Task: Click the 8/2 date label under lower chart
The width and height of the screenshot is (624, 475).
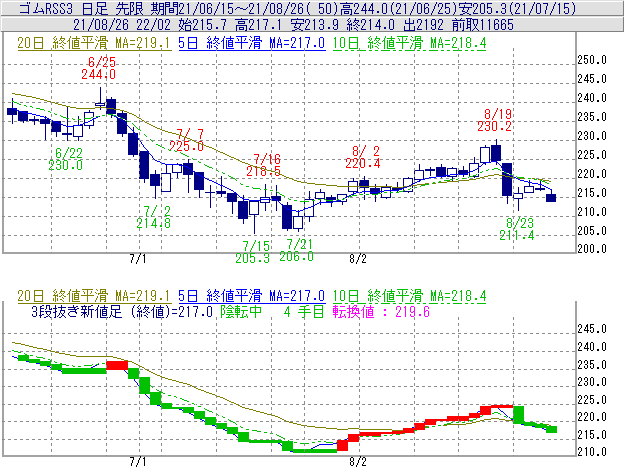Action: coord(358,462)
